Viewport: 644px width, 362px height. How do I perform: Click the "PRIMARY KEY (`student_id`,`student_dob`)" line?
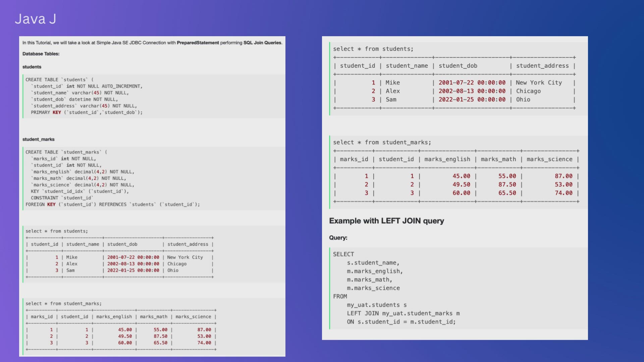point(87,113)
